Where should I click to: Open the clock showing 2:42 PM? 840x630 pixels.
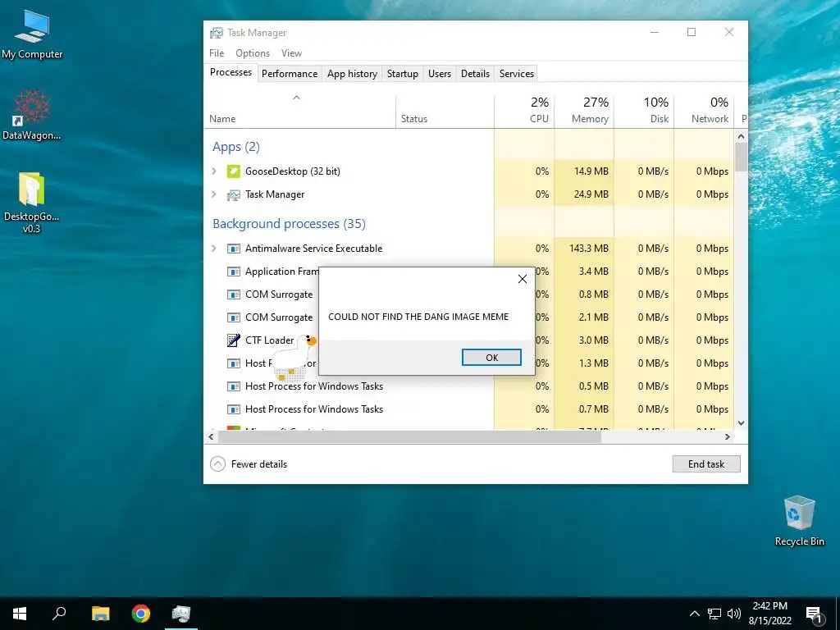(x=769, y=614)
